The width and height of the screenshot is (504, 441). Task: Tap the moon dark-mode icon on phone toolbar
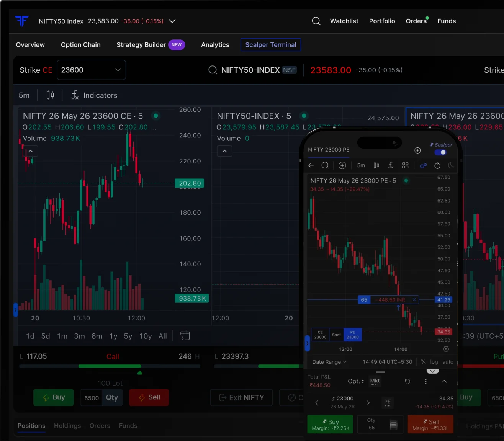click(x=451, y=165)
